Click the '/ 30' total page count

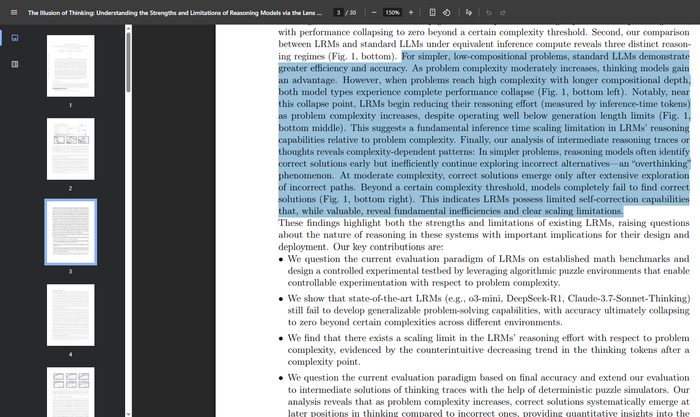[x=351, y=13]
